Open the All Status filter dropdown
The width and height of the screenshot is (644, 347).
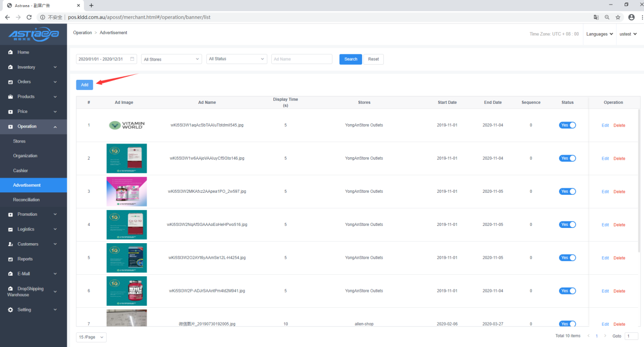coord(237,59)
